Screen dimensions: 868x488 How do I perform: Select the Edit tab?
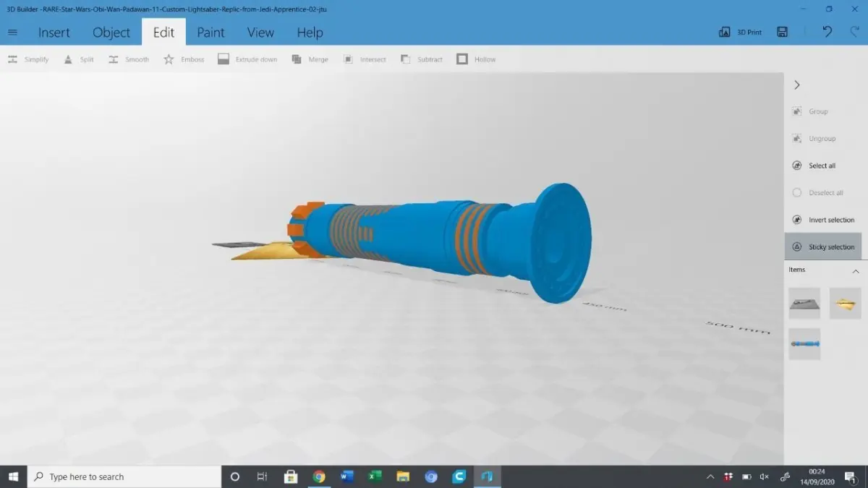163,33
